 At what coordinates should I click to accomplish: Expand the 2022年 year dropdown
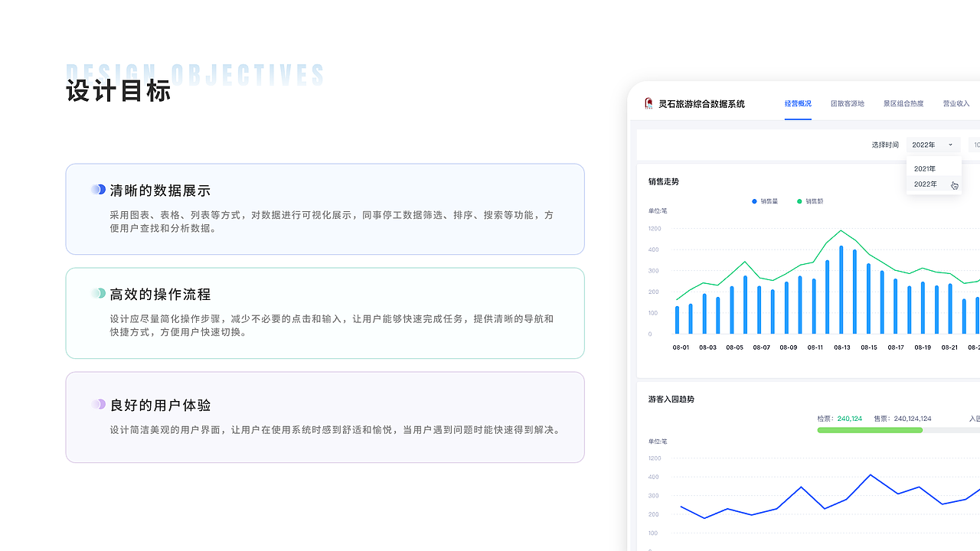[x=933, y=145]
